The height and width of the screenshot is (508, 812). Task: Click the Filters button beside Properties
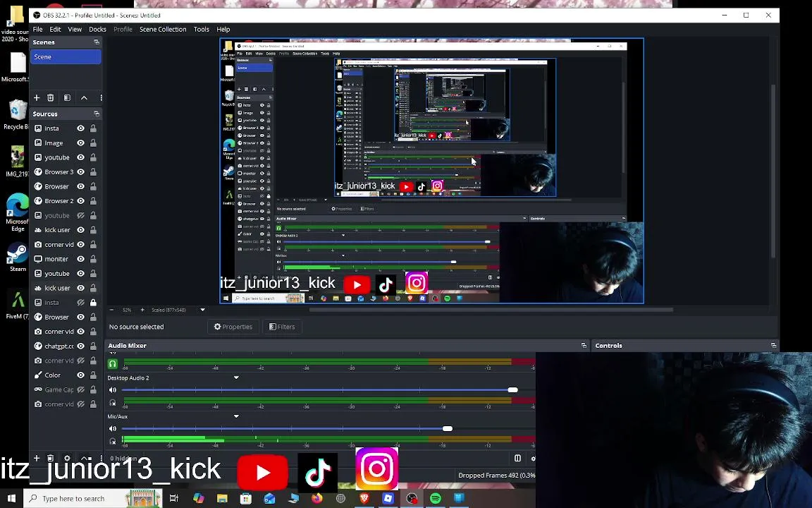coord(282,327)
